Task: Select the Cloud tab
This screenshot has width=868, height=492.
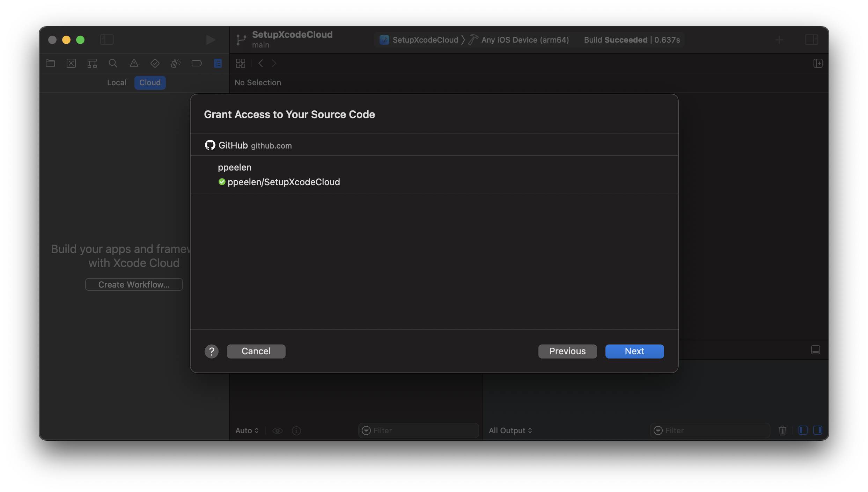Action: (x=150, y=82)
